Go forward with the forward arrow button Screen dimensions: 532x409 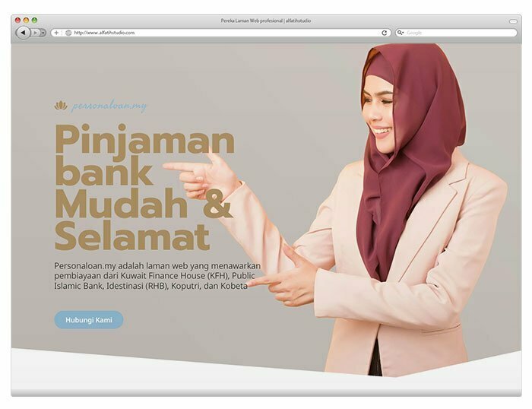(35, 33)
